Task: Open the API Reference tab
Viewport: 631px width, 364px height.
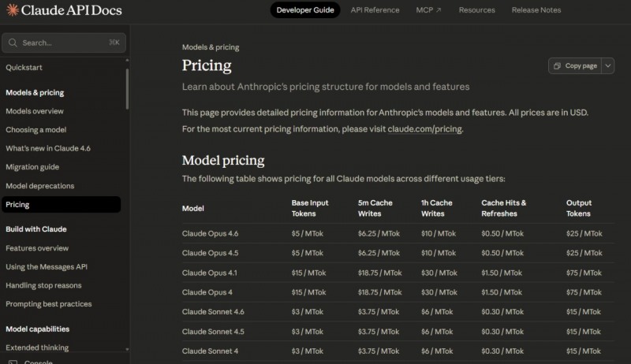Action: tap(375, 10)
